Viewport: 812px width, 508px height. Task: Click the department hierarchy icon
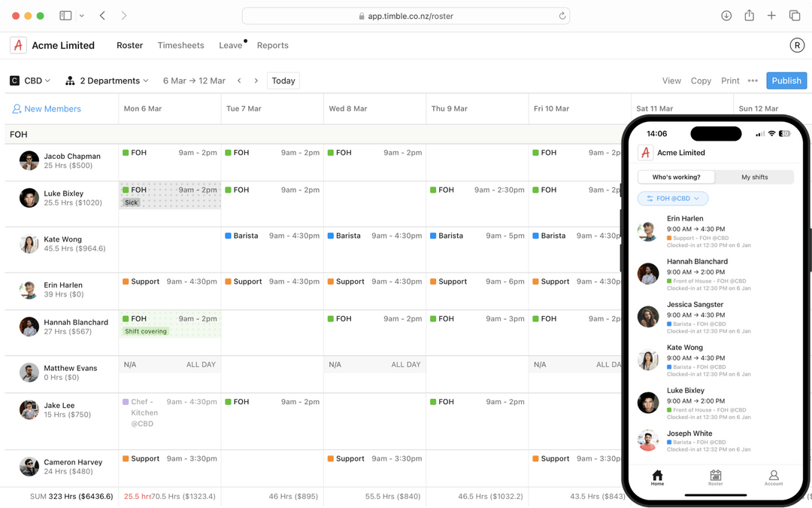tap(68, 81)
